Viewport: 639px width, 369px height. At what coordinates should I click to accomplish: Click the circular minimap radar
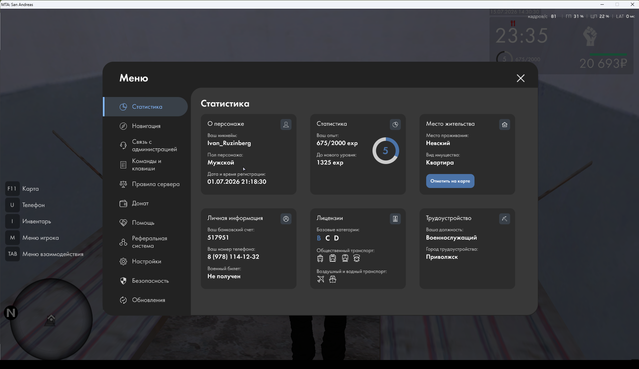51,319
